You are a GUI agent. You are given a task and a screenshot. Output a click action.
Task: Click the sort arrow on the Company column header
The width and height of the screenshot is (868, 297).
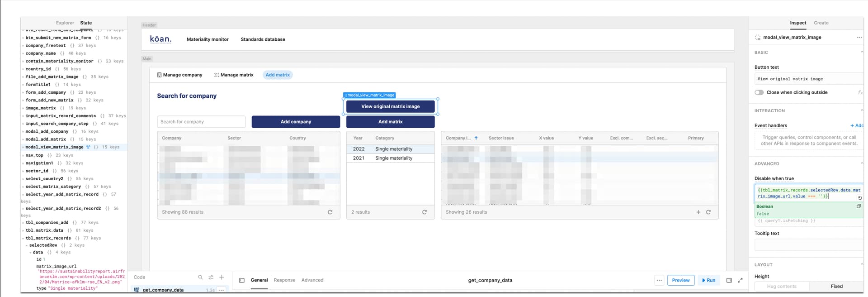click(476, 138)
